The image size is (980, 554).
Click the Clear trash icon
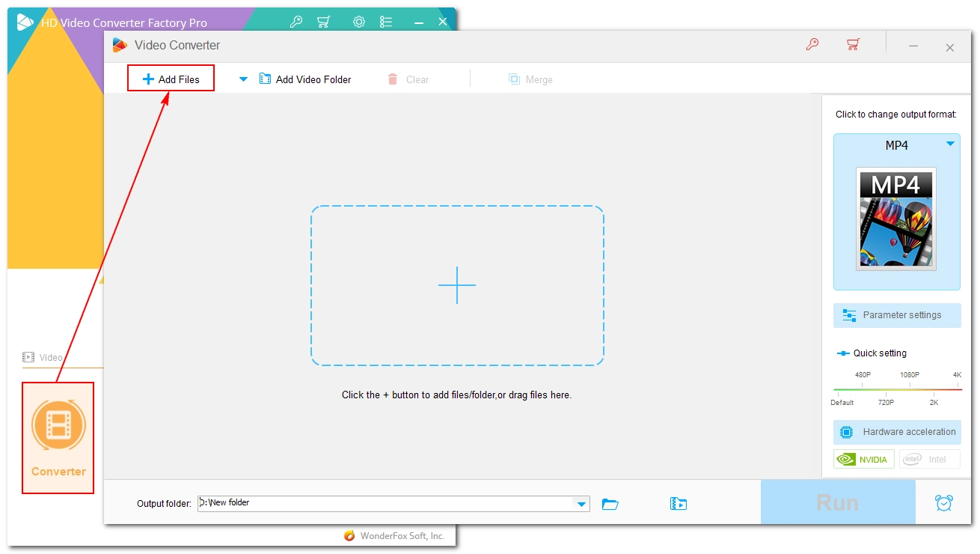(x=393, y=79)
